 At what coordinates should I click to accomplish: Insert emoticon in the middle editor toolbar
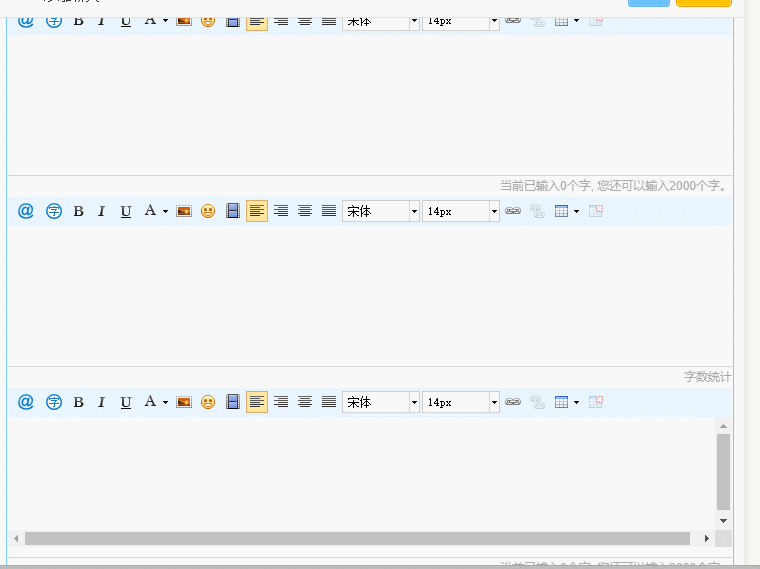pyautogui.click(x=208, y=211)
